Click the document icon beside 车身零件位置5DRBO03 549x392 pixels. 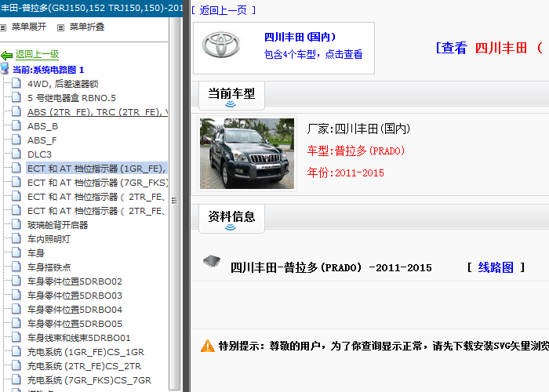click(16, 295)
